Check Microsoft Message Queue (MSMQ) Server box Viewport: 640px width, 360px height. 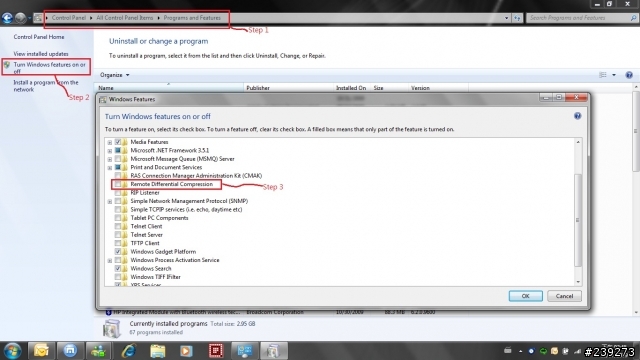point(118,159)
